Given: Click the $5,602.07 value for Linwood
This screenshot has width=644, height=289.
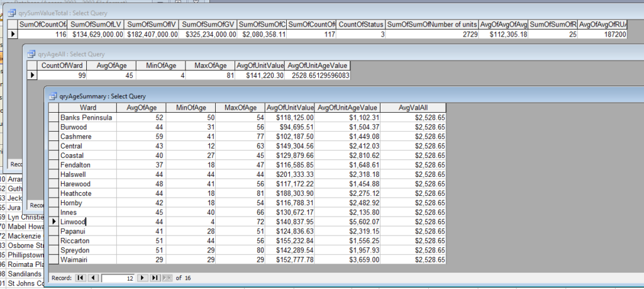Looking at the screenshot, I should click(347, 222).
